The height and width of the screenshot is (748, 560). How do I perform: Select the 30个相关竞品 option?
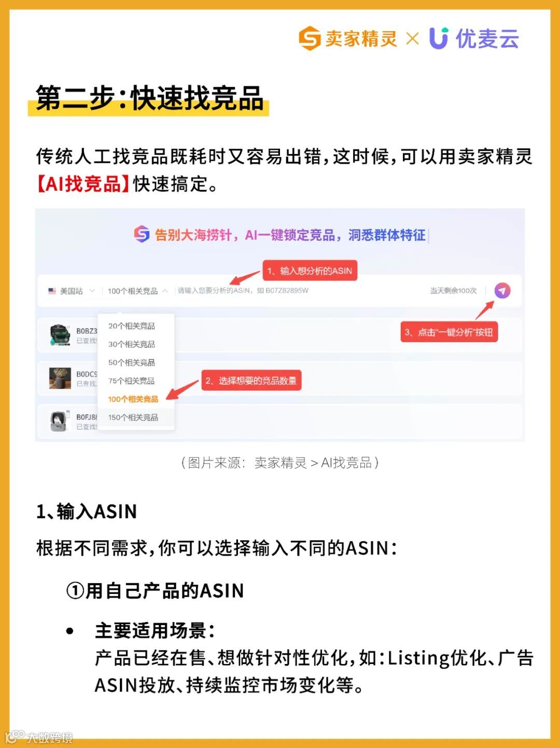[x=132, y=344]
